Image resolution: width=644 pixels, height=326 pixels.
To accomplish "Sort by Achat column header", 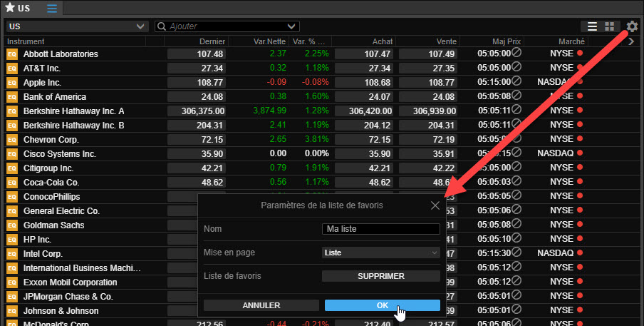I will [x=383, y=41].
